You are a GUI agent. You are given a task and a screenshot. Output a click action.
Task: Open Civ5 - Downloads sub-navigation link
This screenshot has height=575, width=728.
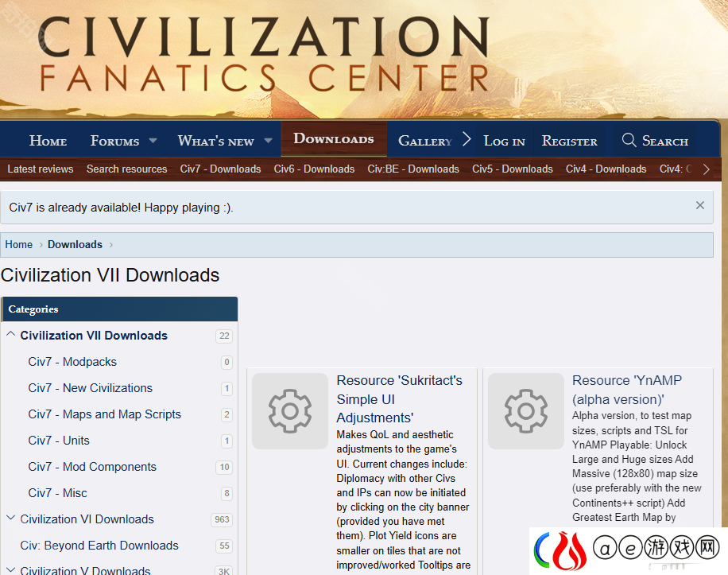tap(513, 169)
